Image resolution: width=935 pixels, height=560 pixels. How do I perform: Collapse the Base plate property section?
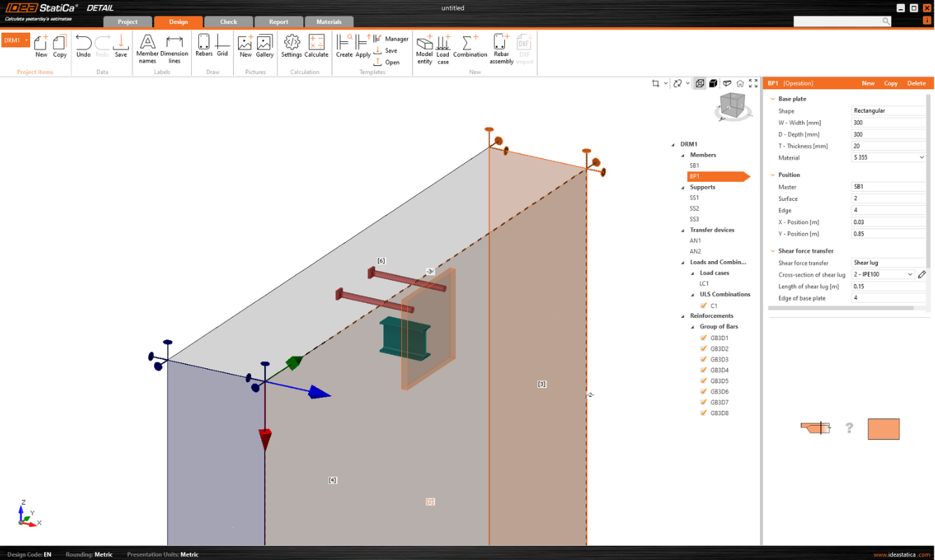[772, 99]
